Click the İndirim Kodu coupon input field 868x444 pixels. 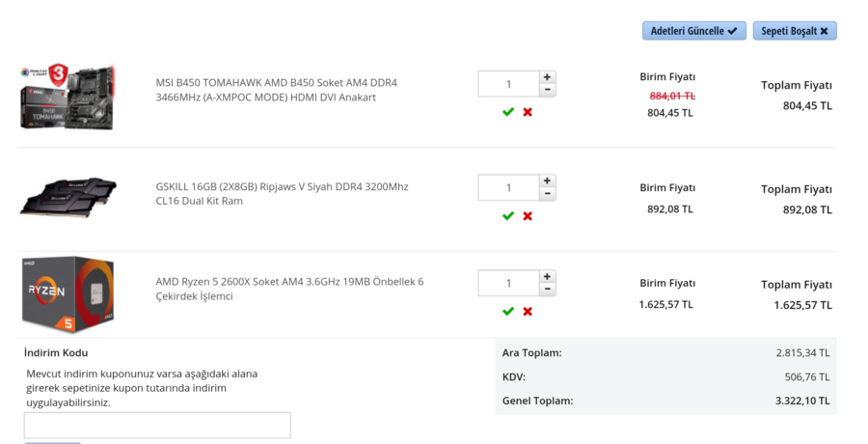(x=157, y=426)
